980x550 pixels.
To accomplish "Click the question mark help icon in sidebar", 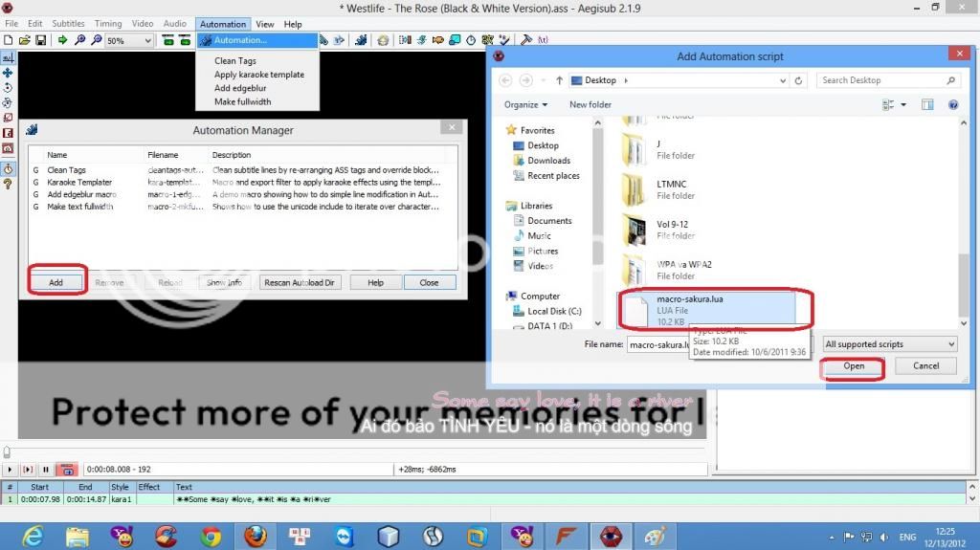I will pyautogui.click(x=8, y=184).
